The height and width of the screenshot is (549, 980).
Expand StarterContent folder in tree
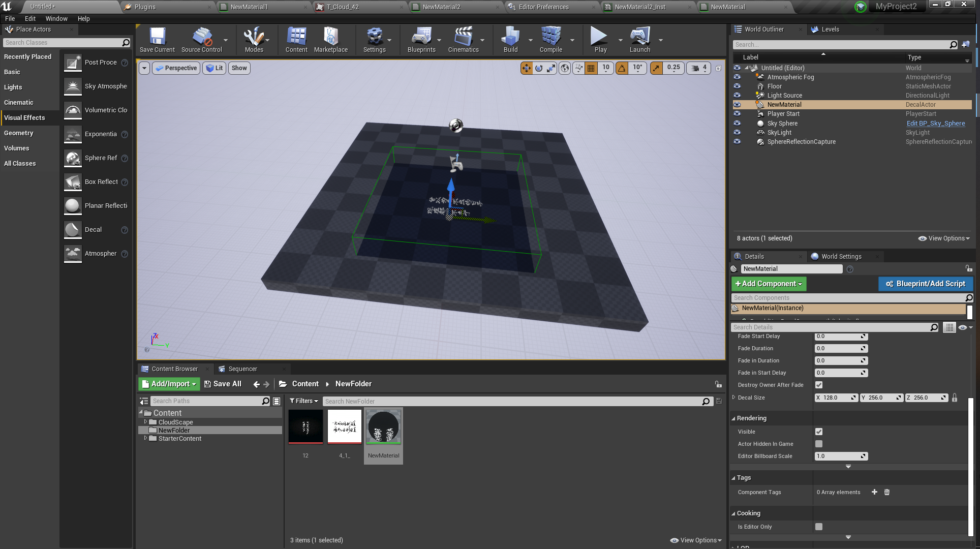tap(146, 438)
